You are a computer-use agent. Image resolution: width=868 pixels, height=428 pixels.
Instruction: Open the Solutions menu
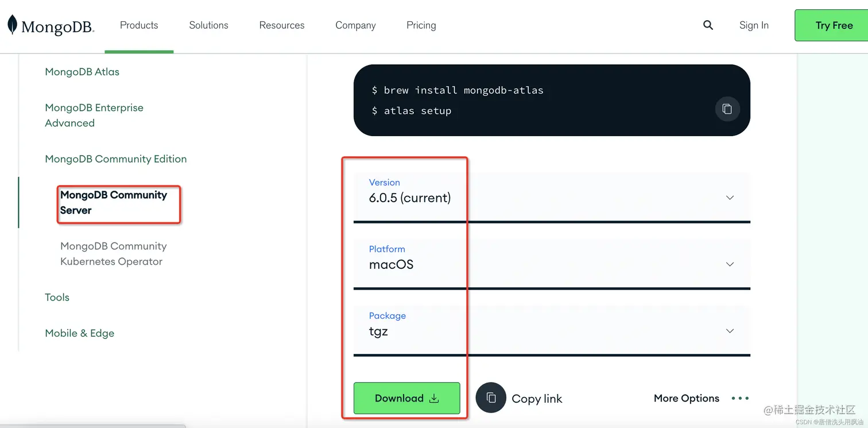click(208, 25)
